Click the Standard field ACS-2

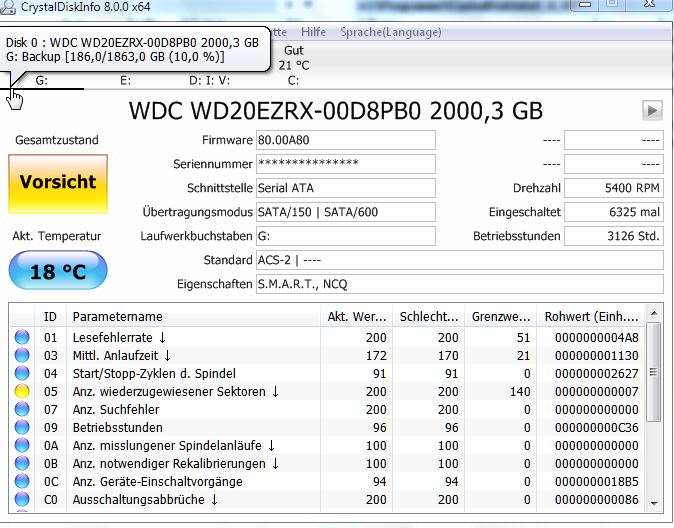(x=460, y=260)
